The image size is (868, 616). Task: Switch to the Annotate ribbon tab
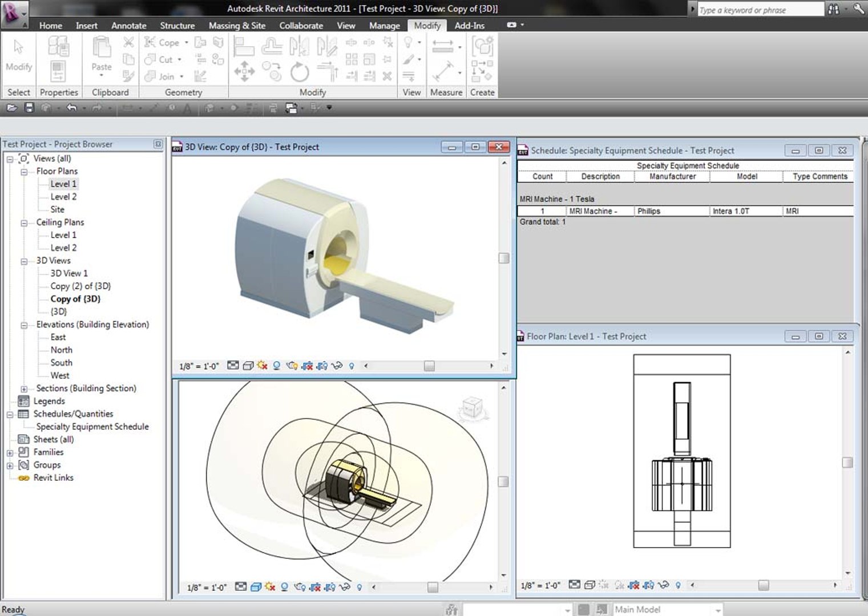click(x=129, y=26)
